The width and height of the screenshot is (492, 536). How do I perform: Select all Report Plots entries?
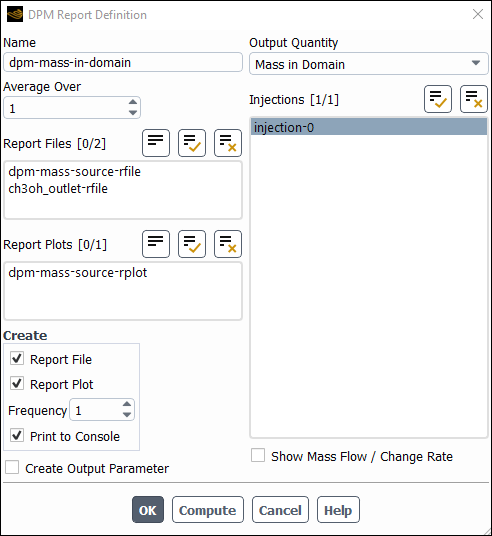(x=192, y=244)
